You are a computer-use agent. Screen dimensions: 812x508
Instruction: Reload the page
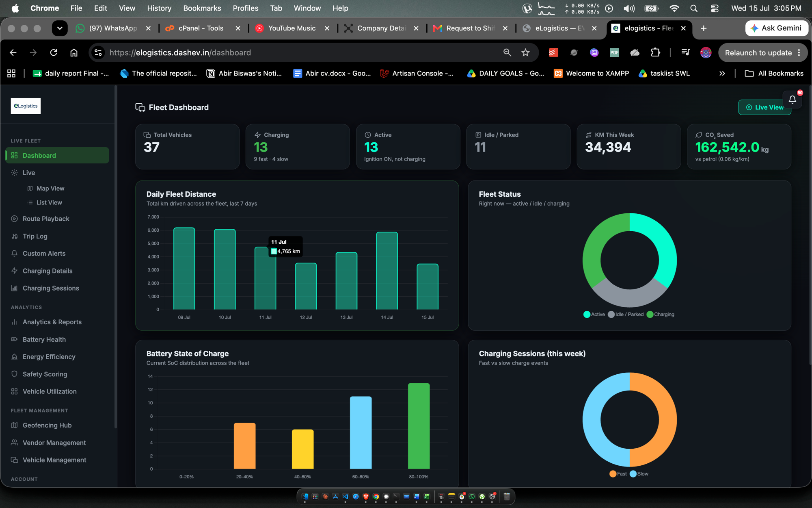tap(54, 52)
